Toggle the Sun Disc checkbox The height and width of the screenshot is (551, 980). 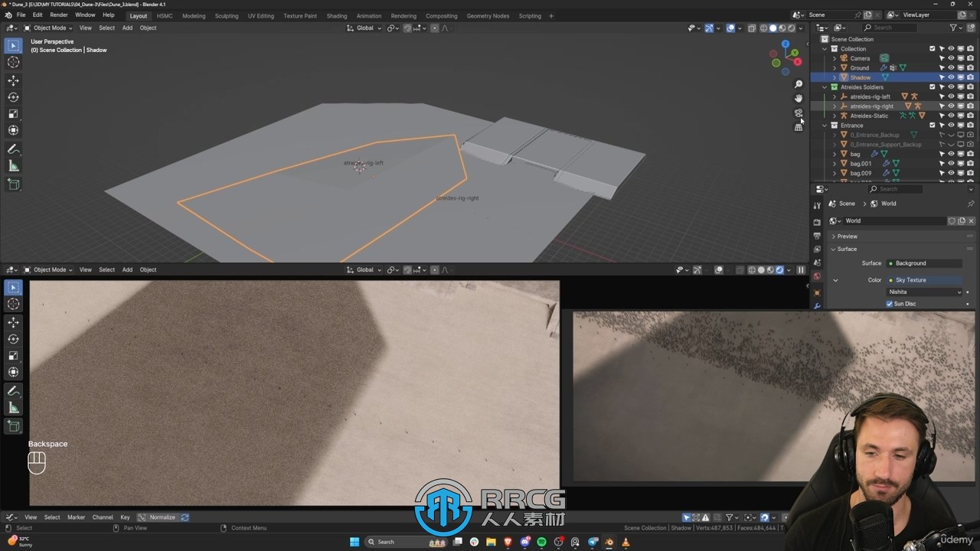pos(890,304)
